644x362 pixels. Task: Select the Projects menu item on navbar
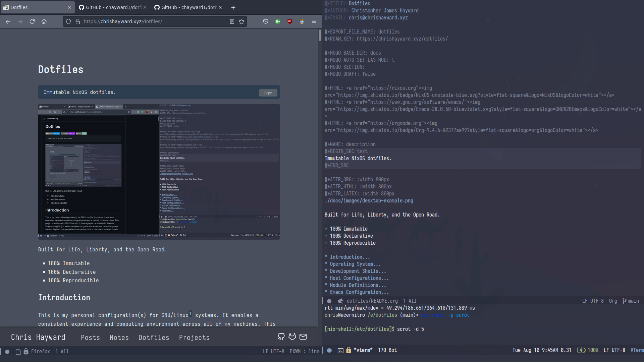194,337
